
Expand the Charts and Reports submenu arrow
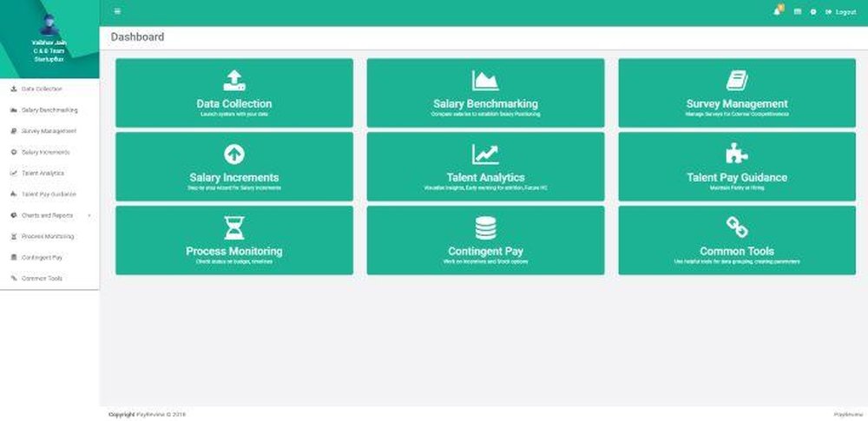89,215
